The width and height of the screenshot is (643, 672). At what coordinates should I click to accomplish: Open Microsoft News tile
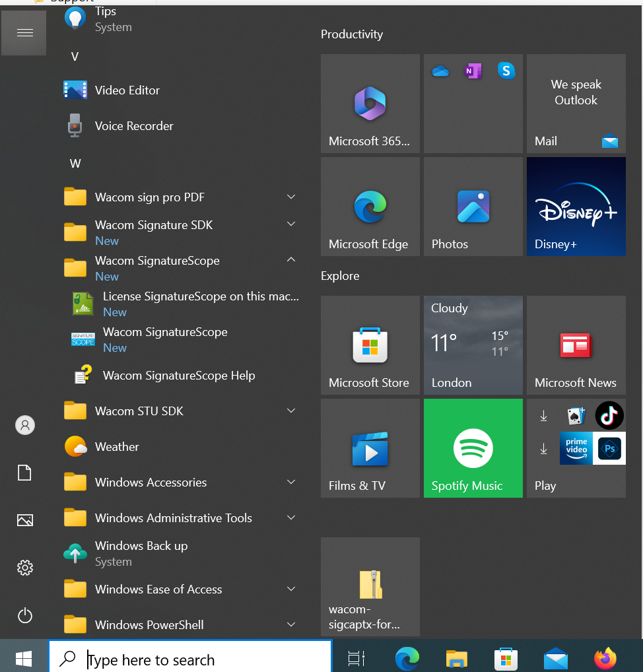click(576, 345)
